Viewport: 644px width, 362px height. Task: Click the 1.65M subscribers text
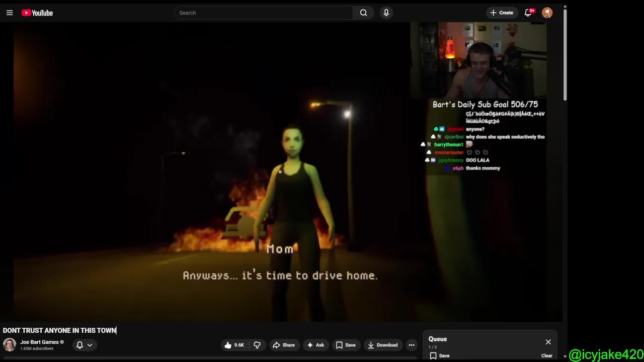[x=37, y=348]
